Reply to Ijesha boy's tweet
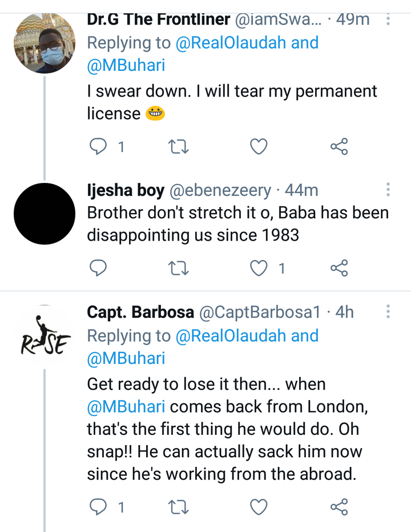The height and width of the screenshot is (532, 411). coord(98,268)
